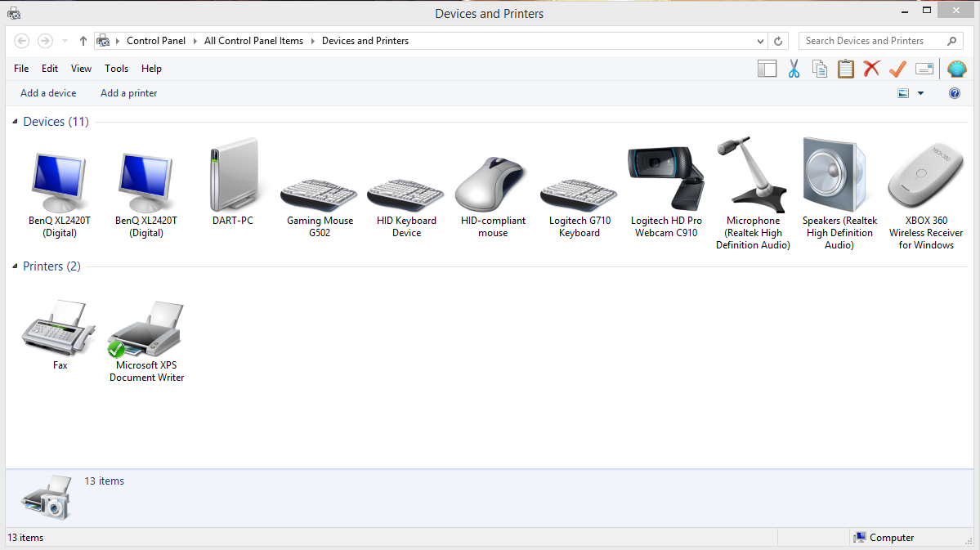Select the DART-PC computer device
The image size is (980, 550).
pyautogui.click(x=233, y=182)
